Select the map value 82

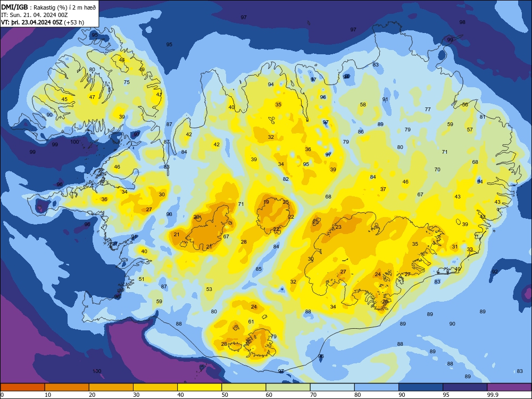click(286, 179)
